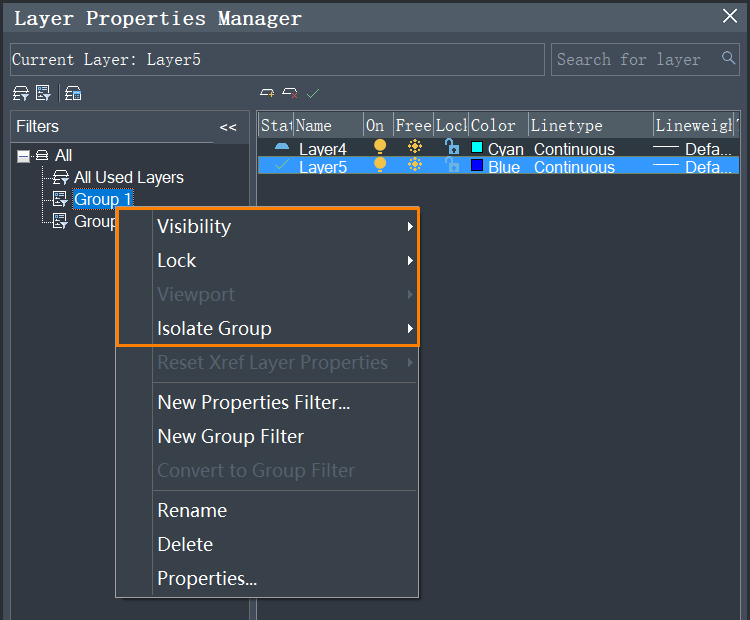Open the Layer States Manager icon

pos(73,93)
